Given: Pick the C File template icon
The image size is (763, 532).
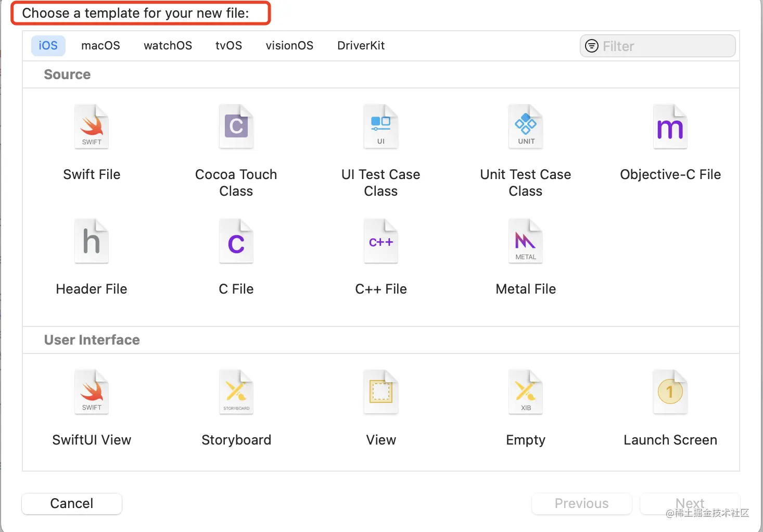Looking at the screenshot, I should click(236, 242).
